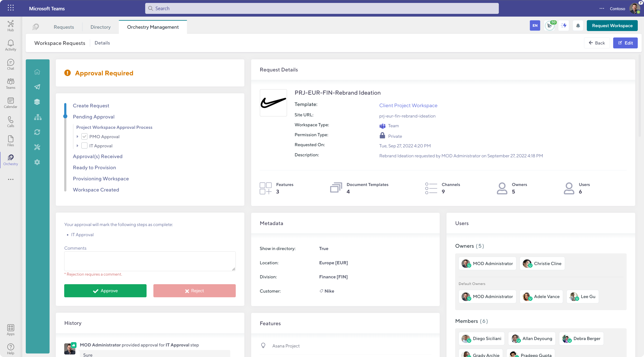Open the Hub app in the sidebar
Screen dimensions: 644x357
point(11,26)
